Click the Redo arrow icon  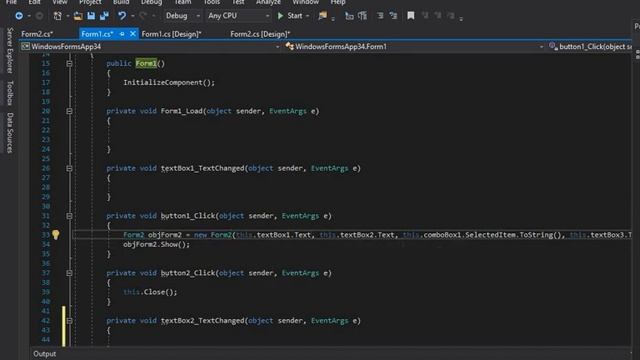pos(142,16)
